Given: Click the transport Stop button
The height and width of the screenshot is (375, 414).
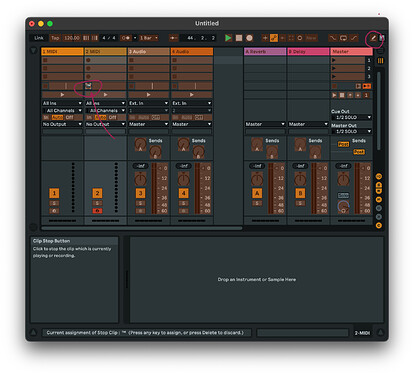Looking at the screenshot, I should (x=239, y=38).
